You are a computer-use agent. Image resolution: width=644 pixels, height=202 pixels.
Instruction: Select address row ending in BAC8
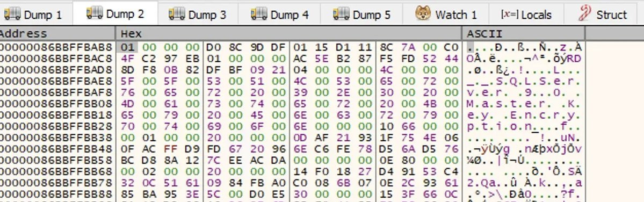[56, 59]
